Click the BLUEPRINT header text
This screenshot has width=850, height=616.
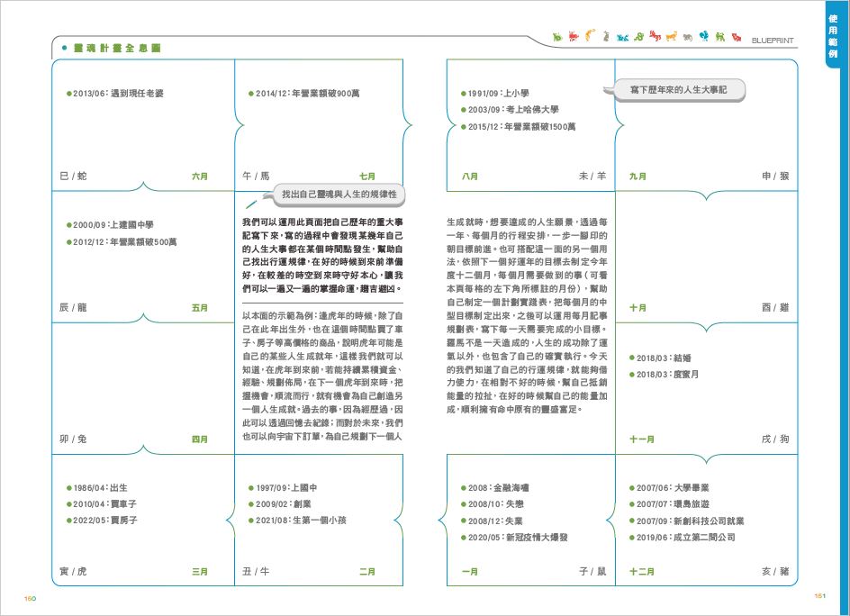(776, 40)
